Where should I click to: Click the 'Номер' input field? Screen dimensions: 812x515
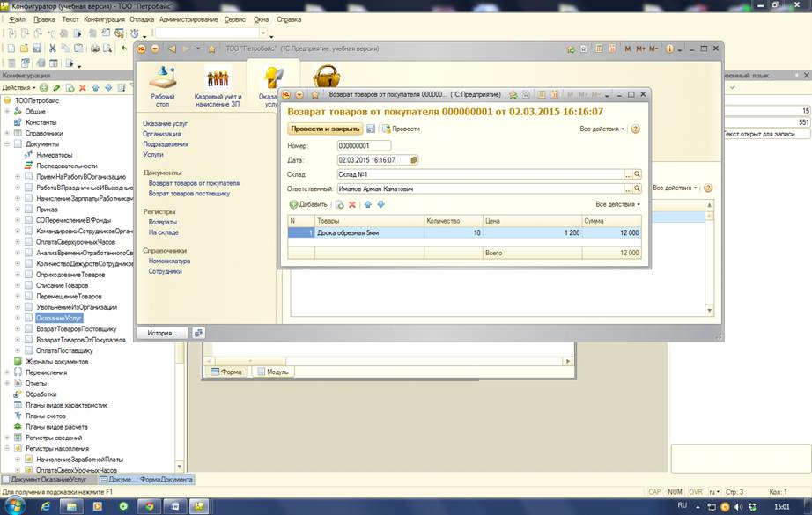pyautogui.click(x=364, y=146)
